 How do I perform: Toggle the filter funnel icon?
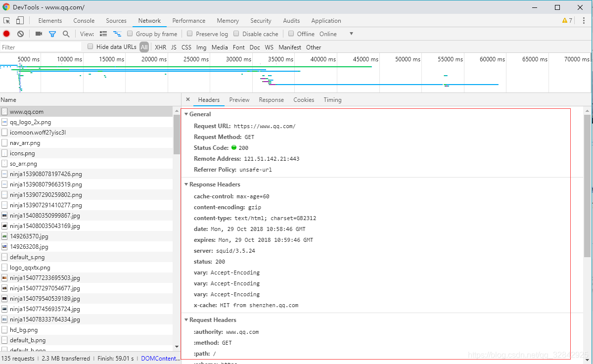point(52,34)
